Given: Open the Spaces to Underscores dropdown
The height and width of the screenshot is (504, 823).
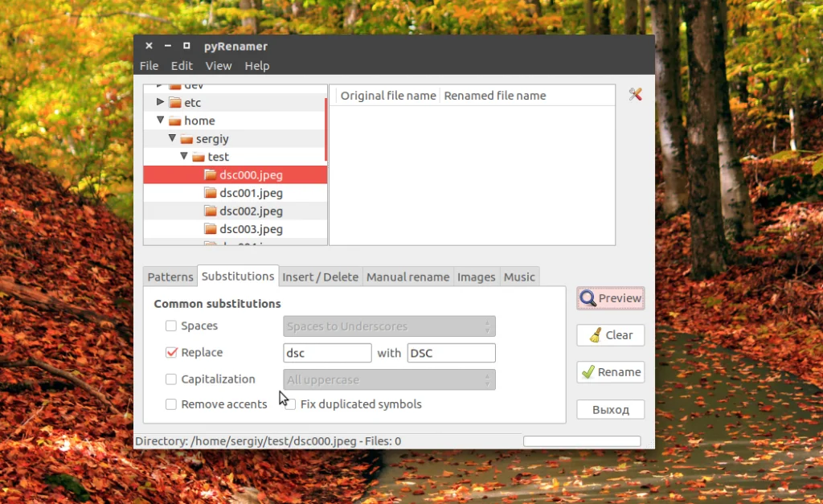Looking at the screenshot, I should [x=389, y=326].
